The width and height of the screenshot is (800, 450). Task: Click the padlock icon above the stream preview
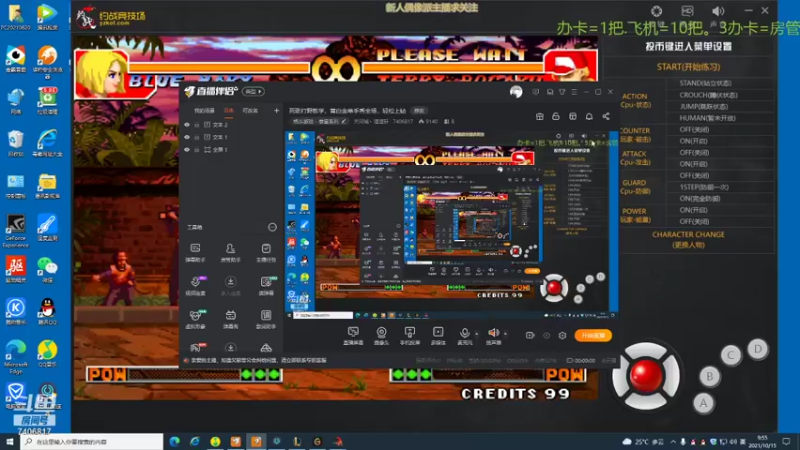(556, 116)
